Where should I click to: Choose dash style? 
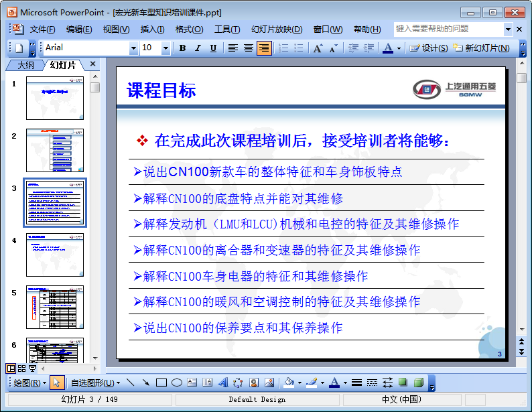372,383
